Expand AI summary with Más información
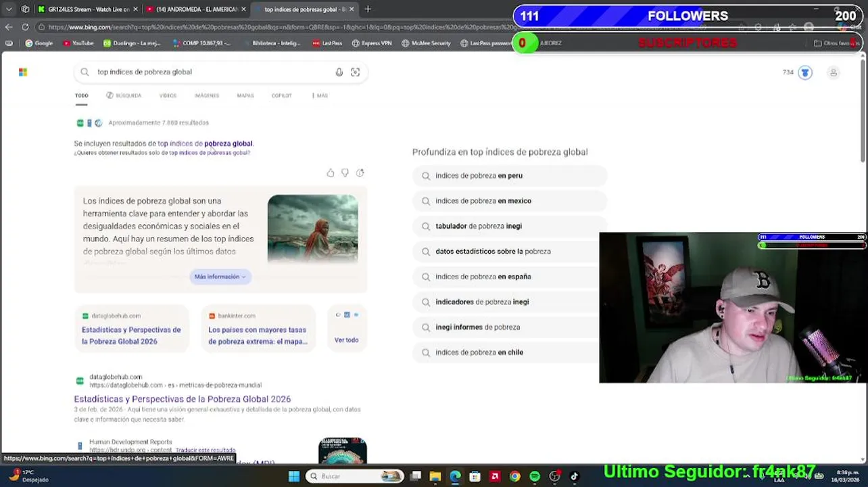Screen dimensions: 868x487 220,277
